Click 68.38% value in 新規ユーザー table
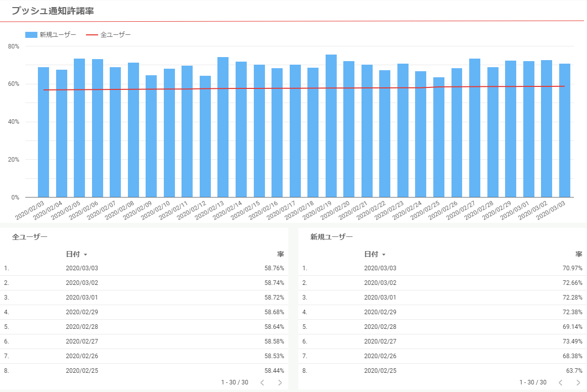 coord(572,356)
